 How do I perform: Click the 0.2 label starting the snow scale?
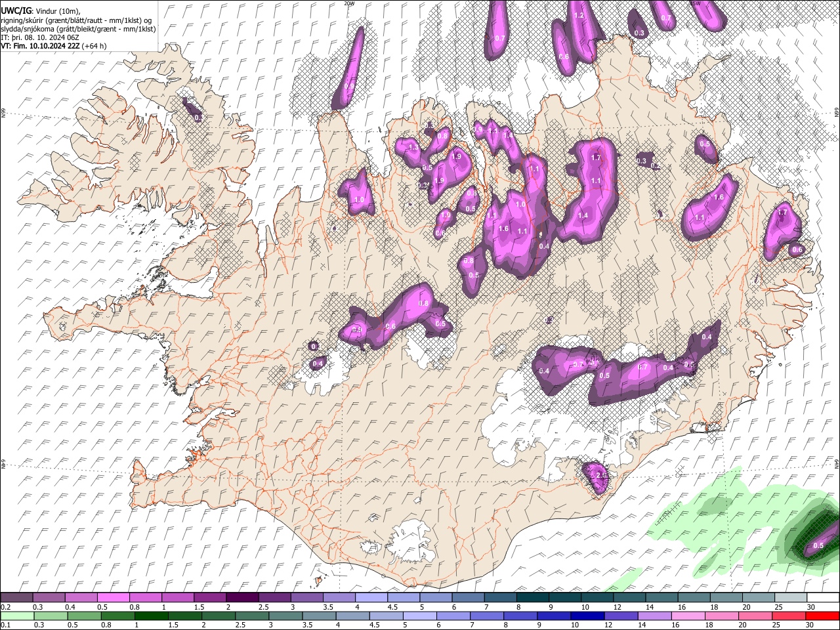[5, 607]
